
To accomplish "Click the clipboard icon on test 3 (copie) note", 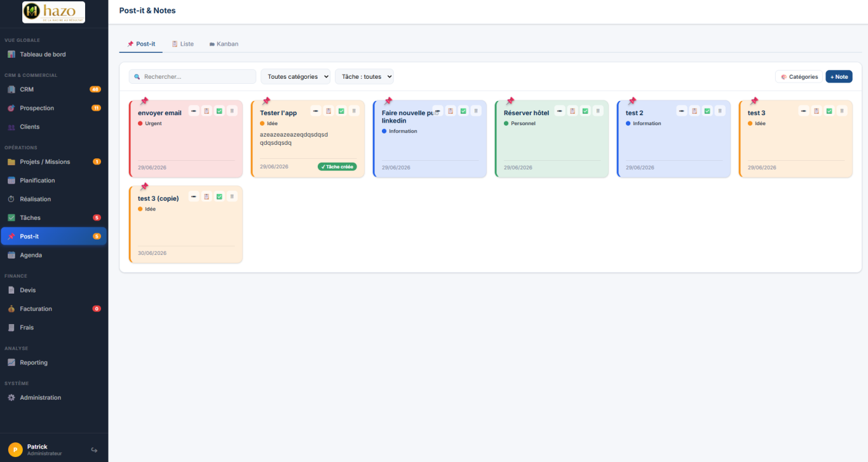I will [x=207, y=196].
